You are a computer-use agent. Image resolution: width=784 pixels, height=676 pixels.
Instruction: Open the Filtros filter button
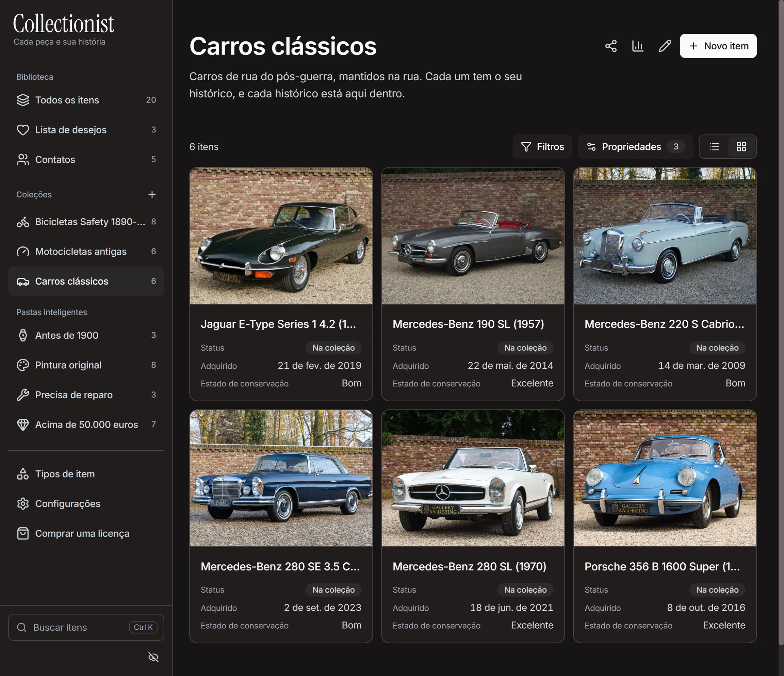542,146
